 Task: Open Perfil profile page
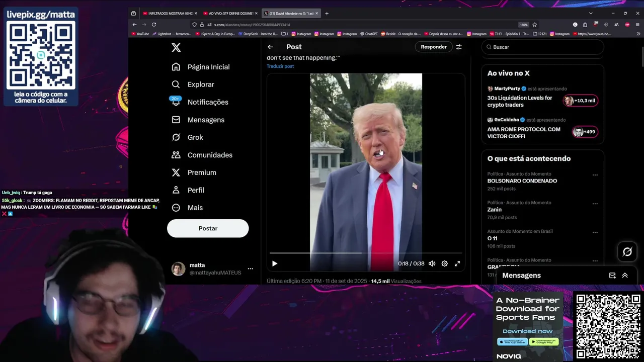pyautogui.click(x=188, y=190)
